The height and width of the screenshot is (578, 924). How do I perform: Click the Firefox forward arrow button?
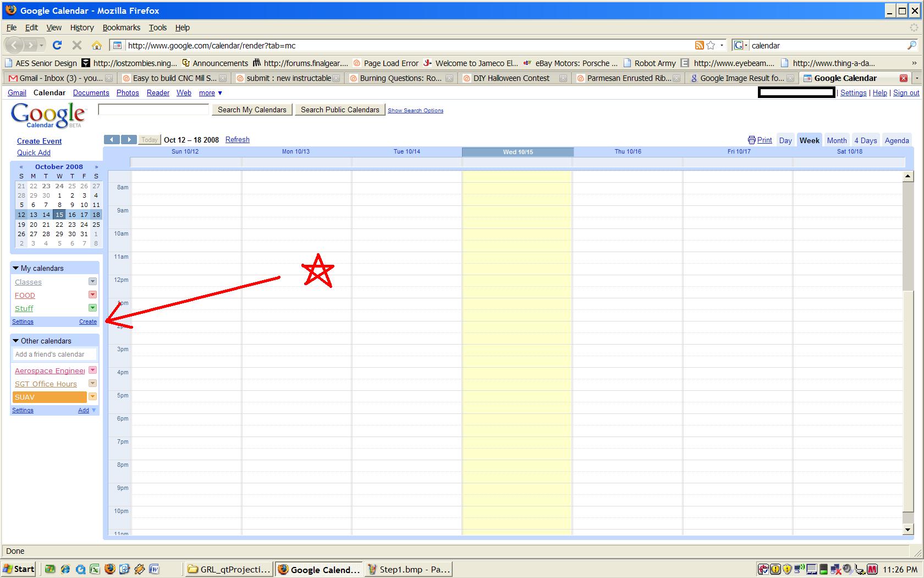coord(31,45)
